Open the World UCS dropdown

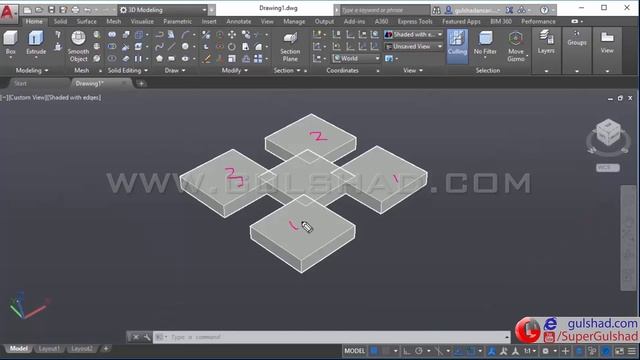pos(356,58)
